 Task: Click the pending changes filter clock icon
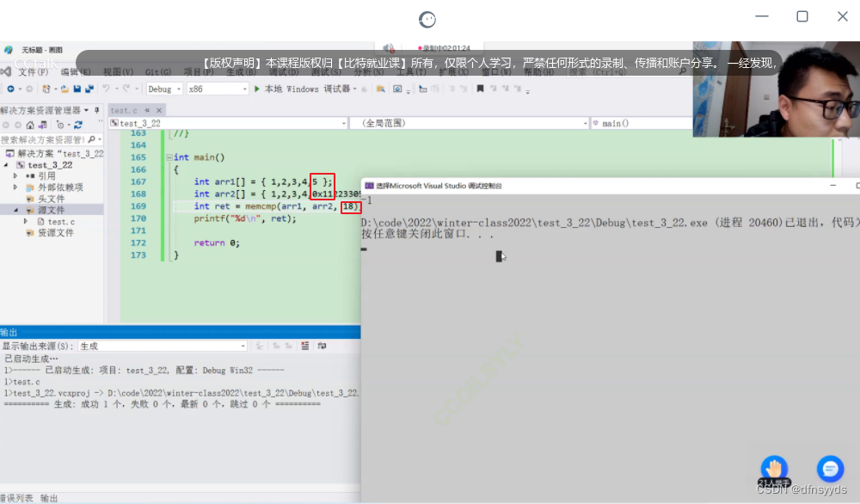click(60, 125)
